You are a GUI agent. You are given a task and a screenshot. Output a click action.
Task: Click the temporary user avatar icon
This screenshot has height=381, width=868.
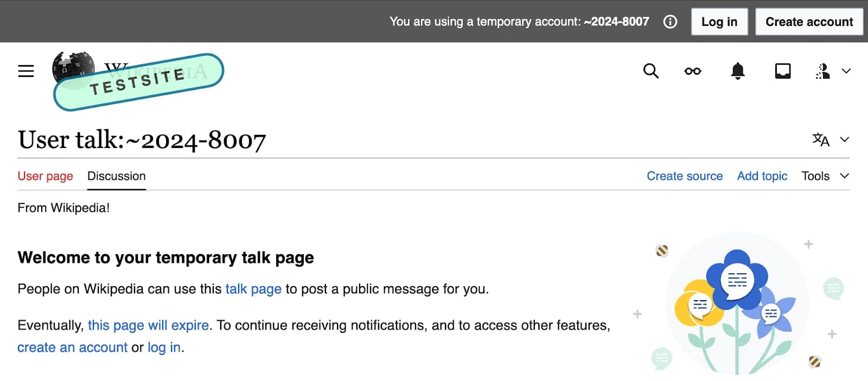point(822,71)
